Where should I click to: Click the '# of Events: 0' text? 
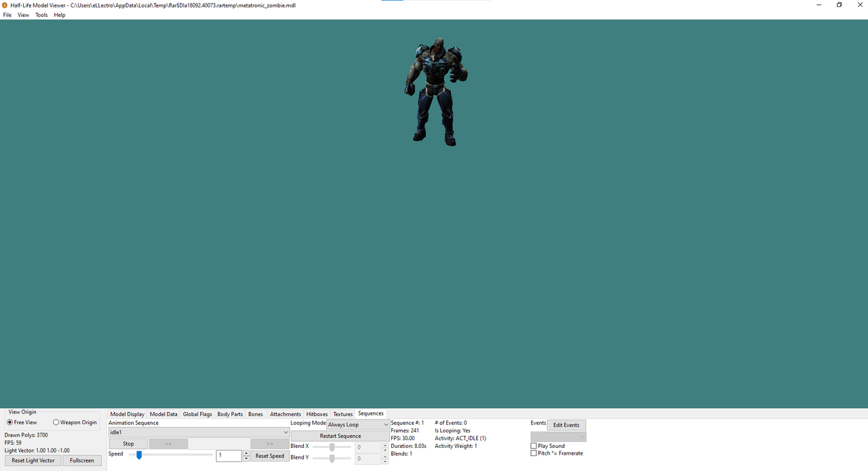point(451,423)
